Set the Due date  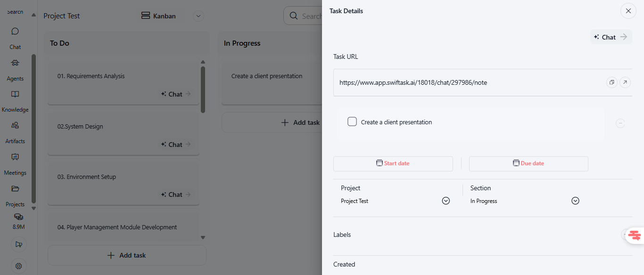pos(528,163)
